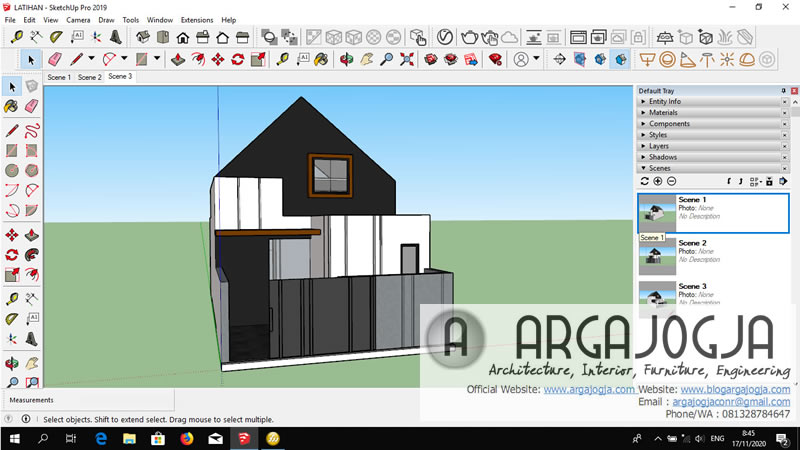Image resolution: width=800 pixels, height=450 pixels.
Task: Add a new scene with plus icon
Action: 658,182
